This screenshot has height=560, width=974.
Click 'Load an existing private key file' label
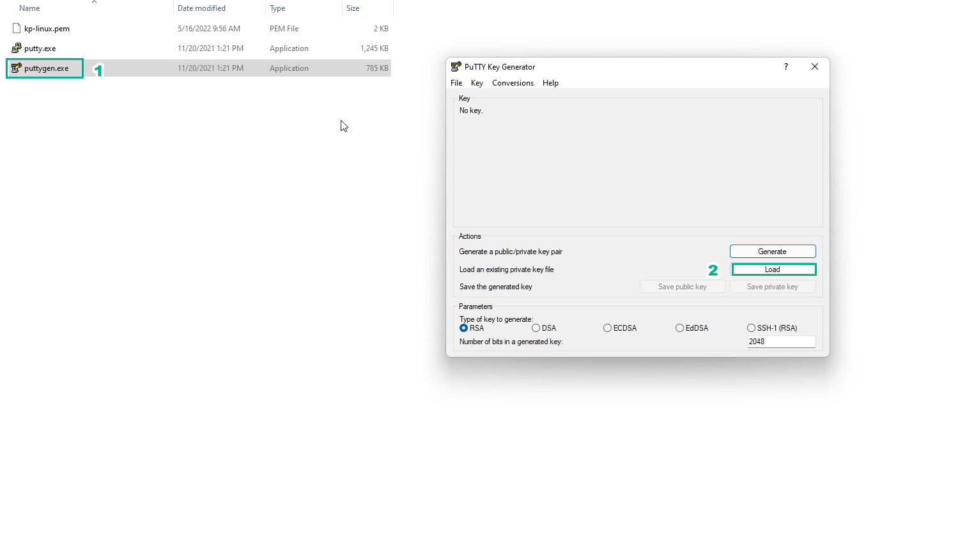tap(506, 269)
